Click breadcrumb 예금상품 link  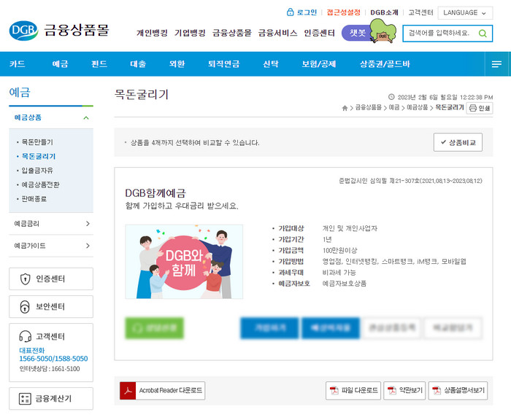point(417,107)
